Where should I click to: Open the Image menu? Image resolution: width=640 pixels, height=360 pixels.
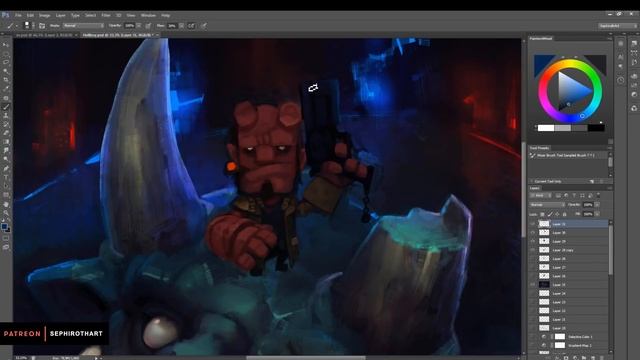click(44, 15)
